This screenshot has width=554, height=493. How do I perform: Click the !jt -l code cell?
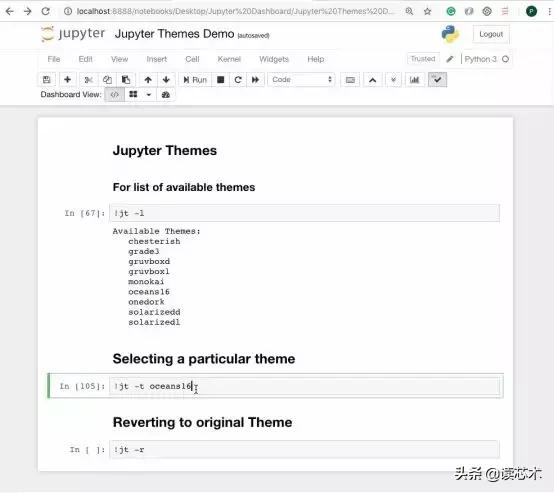[x=305, y=213]
